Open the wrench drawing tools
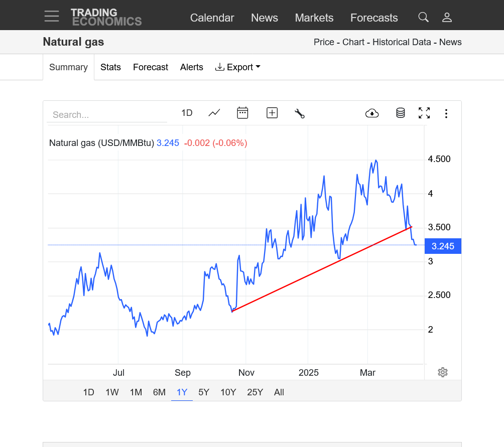The height and width of the screenshot is (447, 504). (x=300, y=113)
